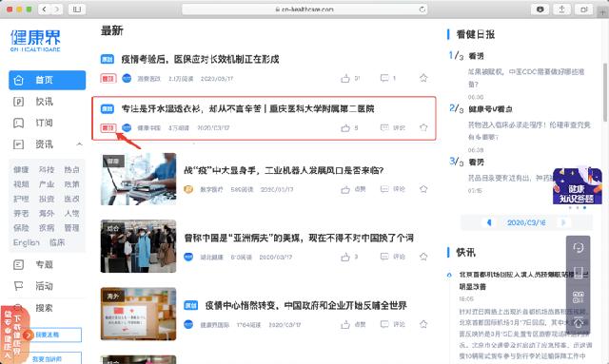609x364 pixels.
Task: Open article 战"疫"中大显身手 headline
Action: [x=284, y=170]
